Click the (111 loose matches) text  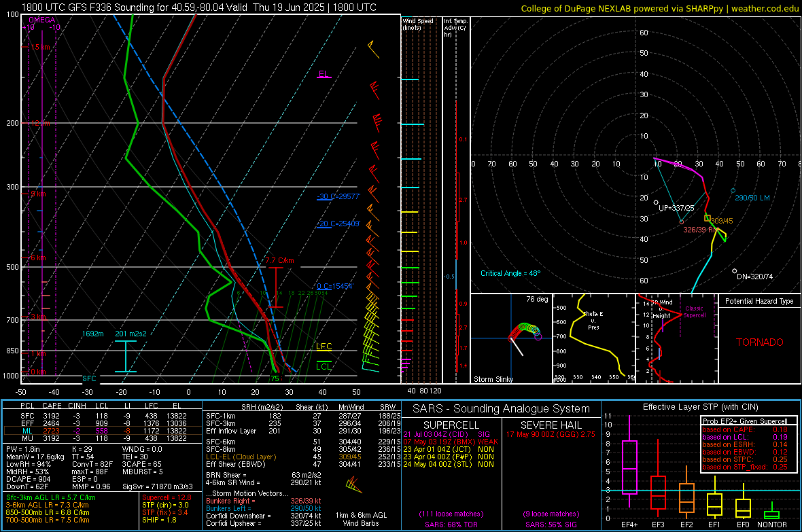coord(451,514)
